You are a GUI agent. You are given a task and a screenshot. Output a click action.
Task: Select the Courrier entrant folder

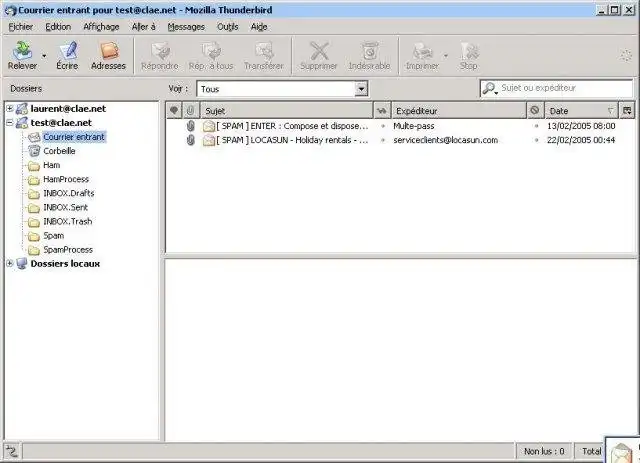[x=74, y=137]
